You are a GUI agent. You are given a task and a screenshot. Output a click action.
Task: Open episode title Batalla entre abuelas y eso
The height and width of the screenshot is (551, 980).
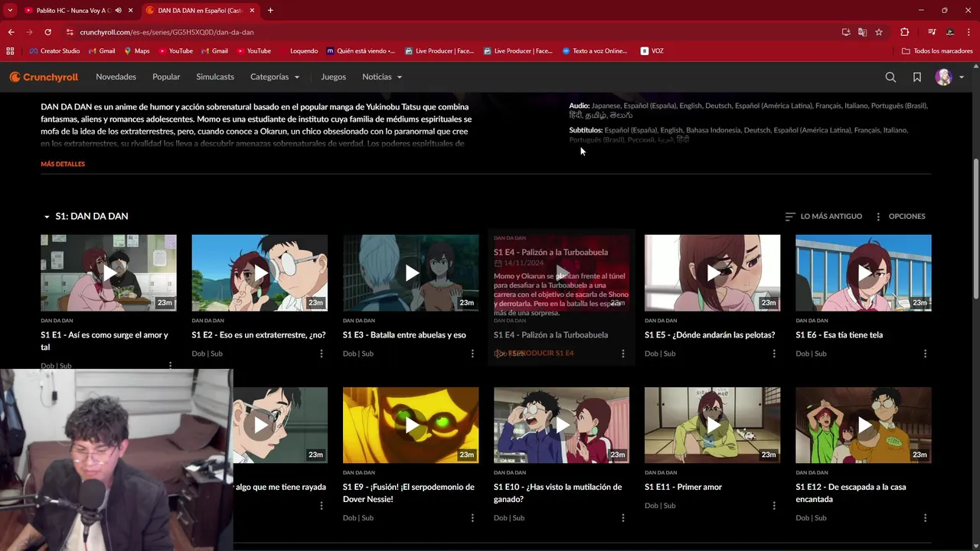(404, 335)
